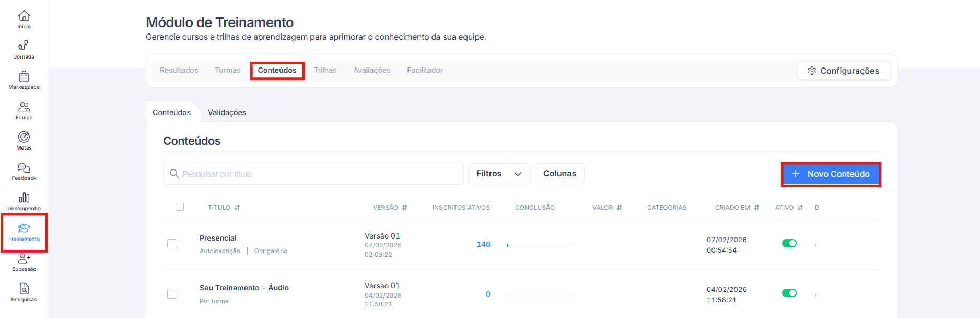Open Configurações settings button
The height and width of the screenshot is (318, 980).
843,71
